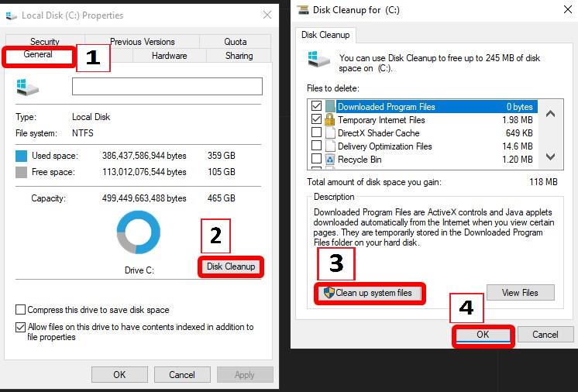Select the Disk Cleanup tab in cleanup window
The image size is (578, 392).
pyautogui.click(x=325, y=35)
